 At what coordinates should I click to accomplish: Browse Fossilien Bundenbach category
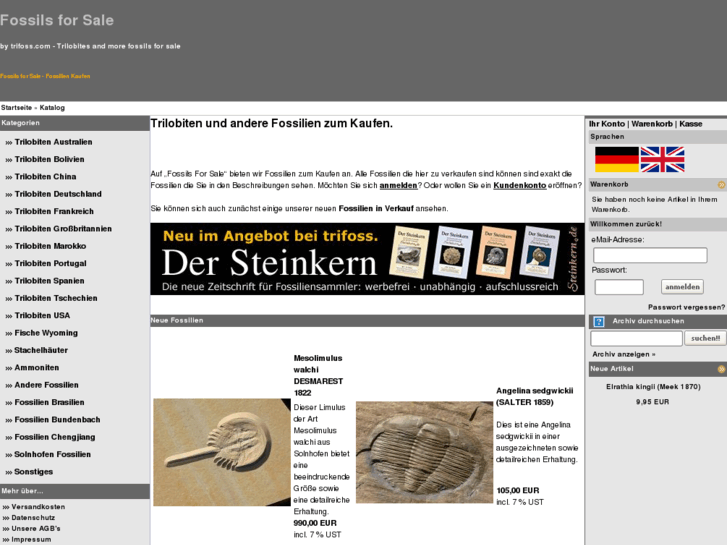[x=57, y=420]
